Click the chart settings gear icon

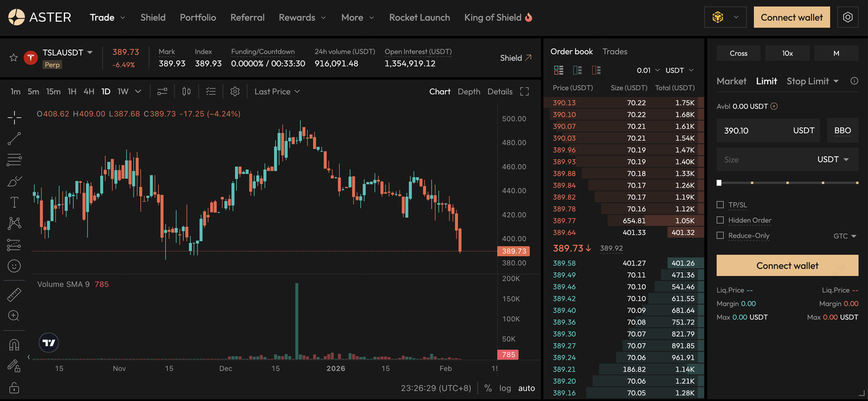235,91
